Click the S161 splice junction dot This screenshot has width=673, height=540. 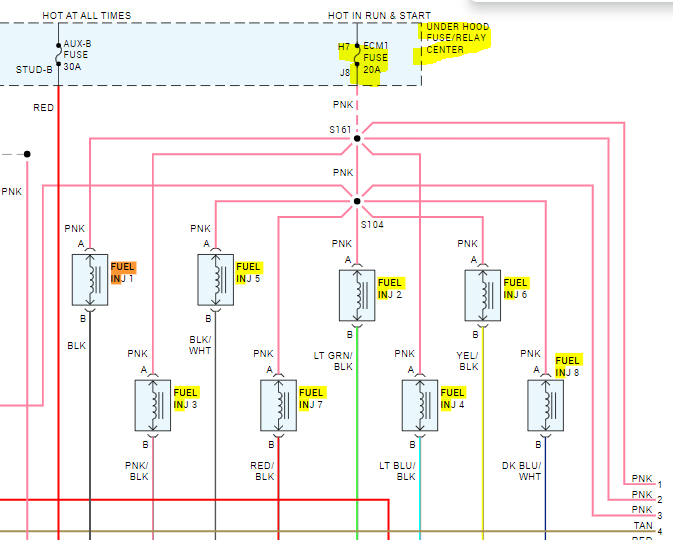point(357,139)
